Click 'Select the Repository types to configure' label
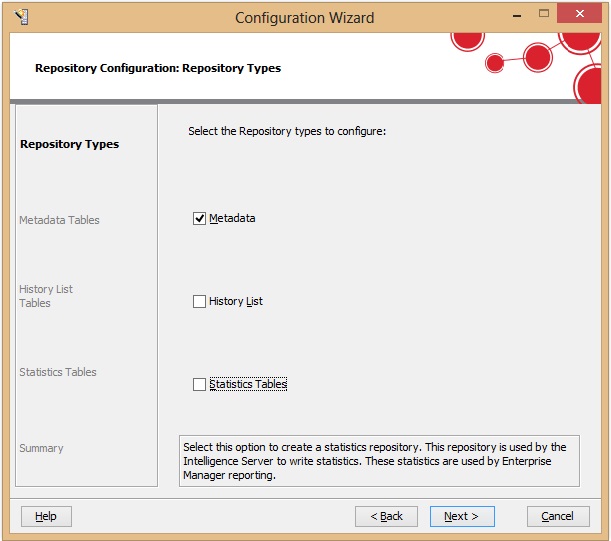The image size is (611, 541). [287, 131]
